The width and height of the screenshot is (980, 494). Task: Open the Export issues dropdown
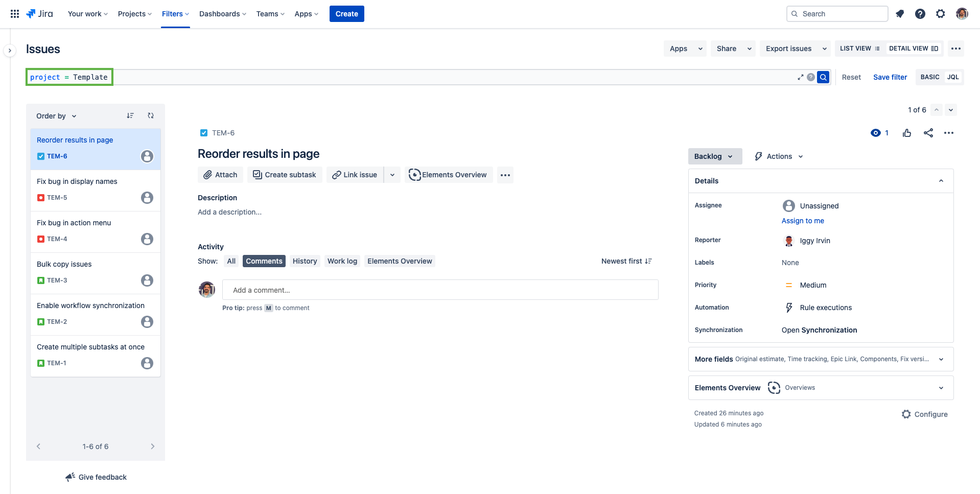click(x=795, y=49)
